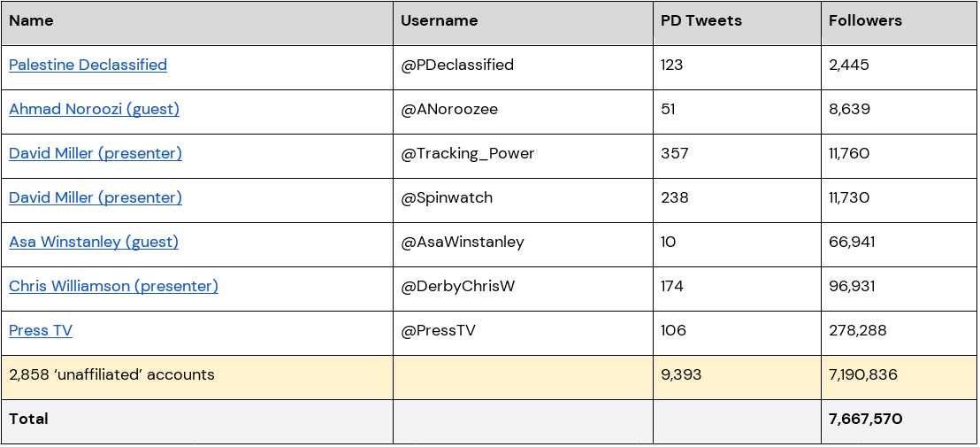The height and width of the screenshot is (447, 980).
Task: Click the @DerbyChrisW username cell
Action: (x=459, y=287)
